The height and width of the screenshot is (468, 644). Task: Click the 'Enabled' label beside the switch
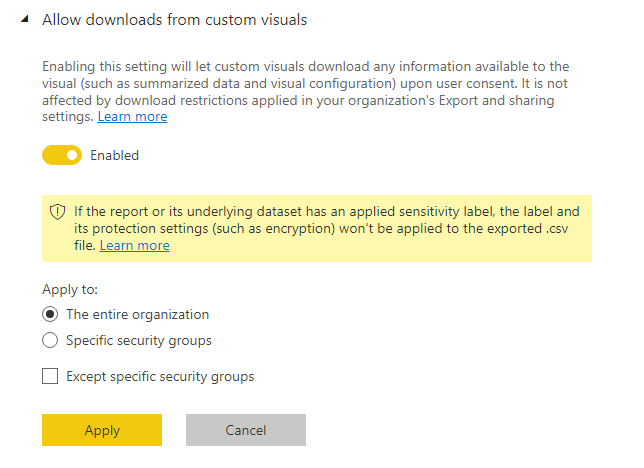point(115,155)
